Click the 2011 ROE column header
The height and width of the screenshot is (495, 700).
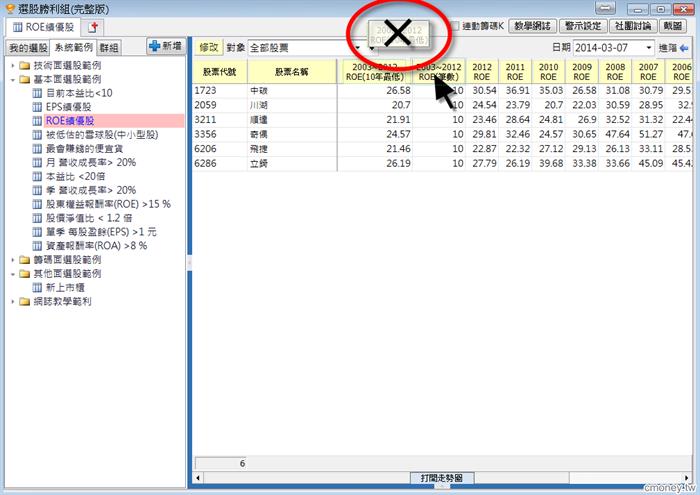coord(515,71)
